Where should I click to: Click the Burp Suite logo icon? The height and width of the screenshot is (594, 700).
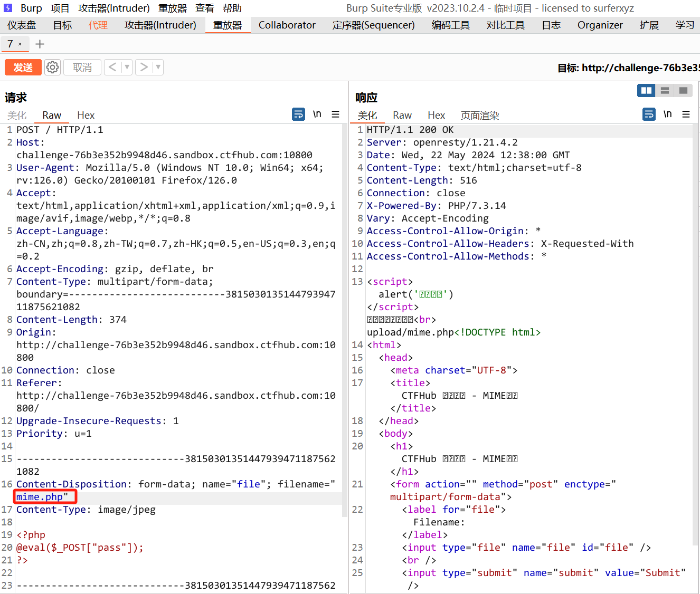[8, 8]
